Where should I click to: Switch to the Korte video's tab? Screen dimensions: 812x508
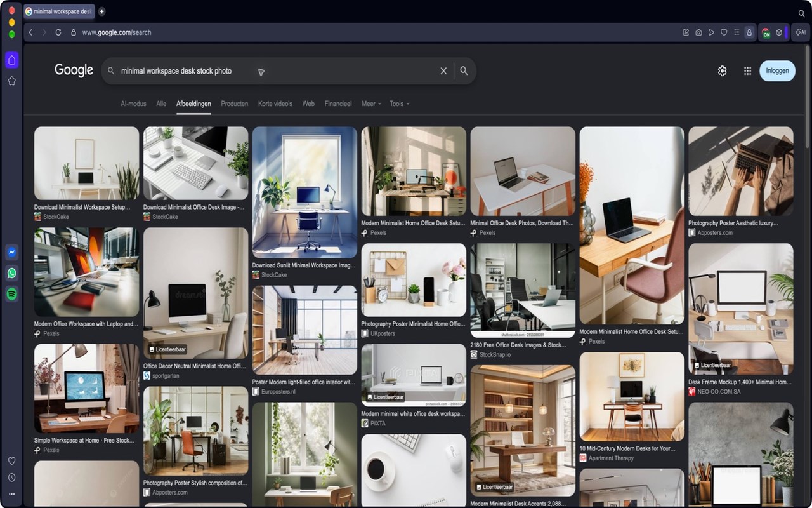[x=275, y=104]
